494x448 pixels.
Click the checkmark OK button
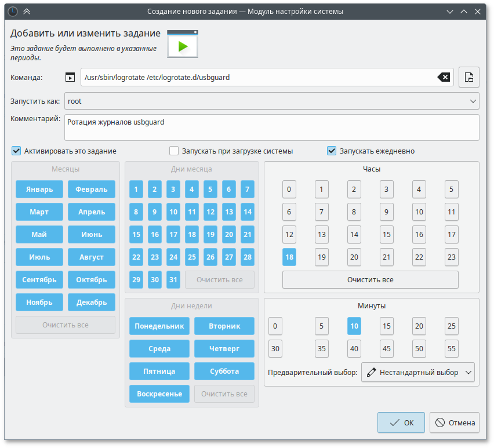pos(401,422)
